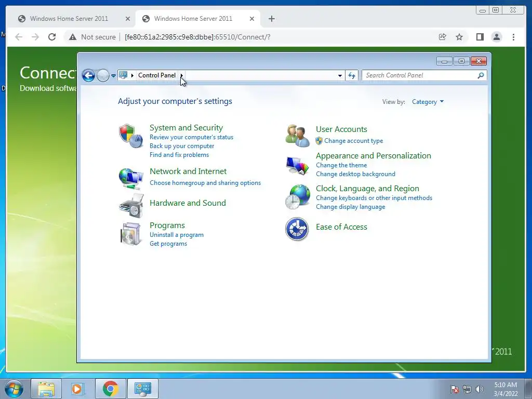
Task: Click the Get programs link
Action: tap(168, 244)
